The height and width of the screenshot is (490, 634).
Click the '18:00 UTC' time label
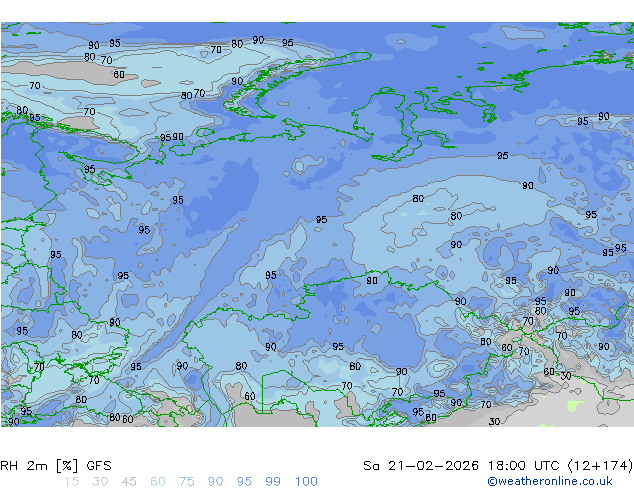coord(524,466)
